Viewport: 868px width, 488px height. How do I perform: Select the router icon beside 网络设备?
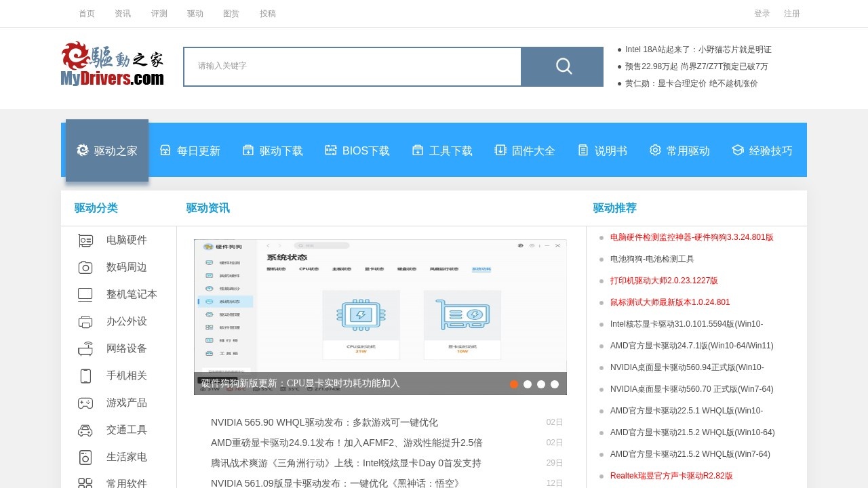[x=85, y=348]
